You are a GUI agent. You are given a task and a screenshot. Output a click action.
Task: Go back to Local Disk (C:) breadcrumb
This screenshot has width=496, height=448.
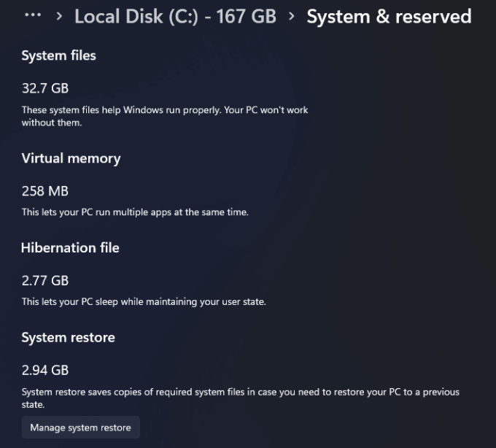point(175,16)
